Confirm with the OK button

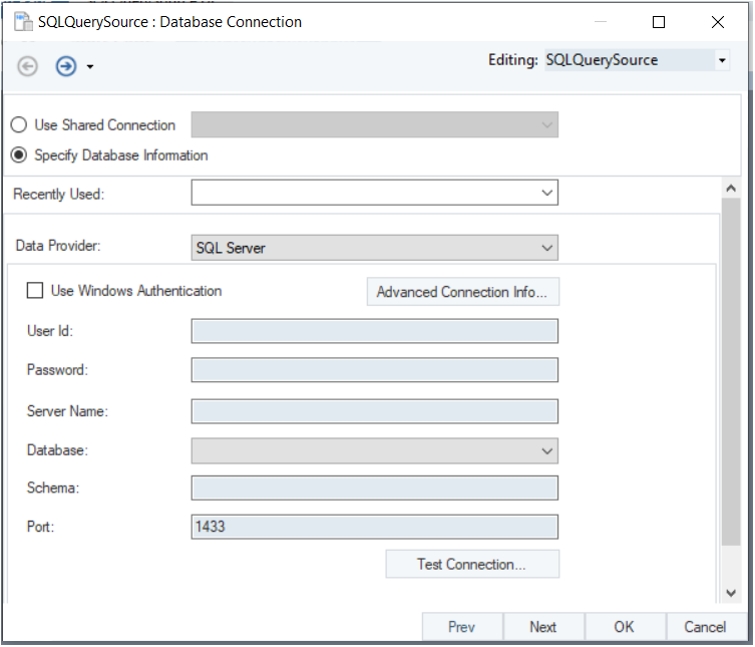pyautogui.click(x=624, y=627)
